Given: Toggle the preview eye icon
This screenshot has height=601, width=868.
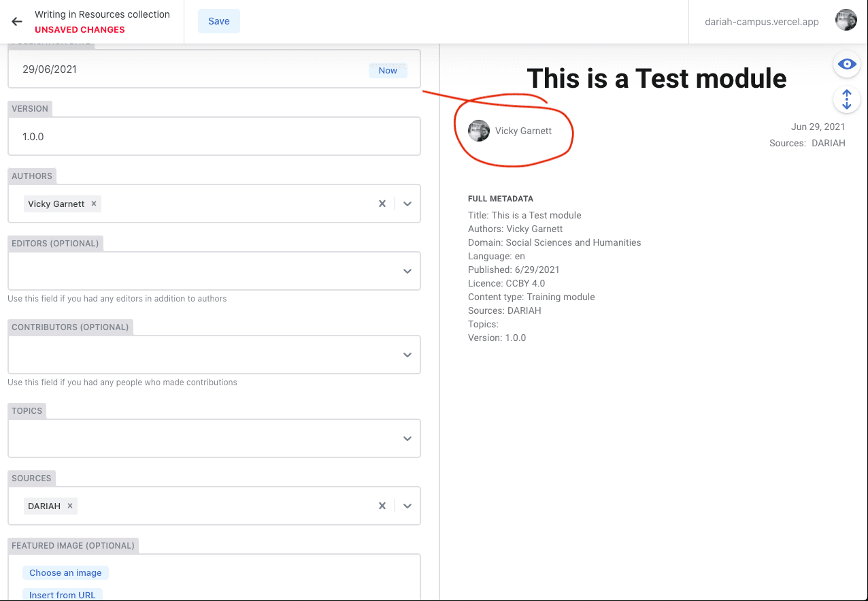Looking at the screenshot, I should pyautogui.click(x=847, y=64).
